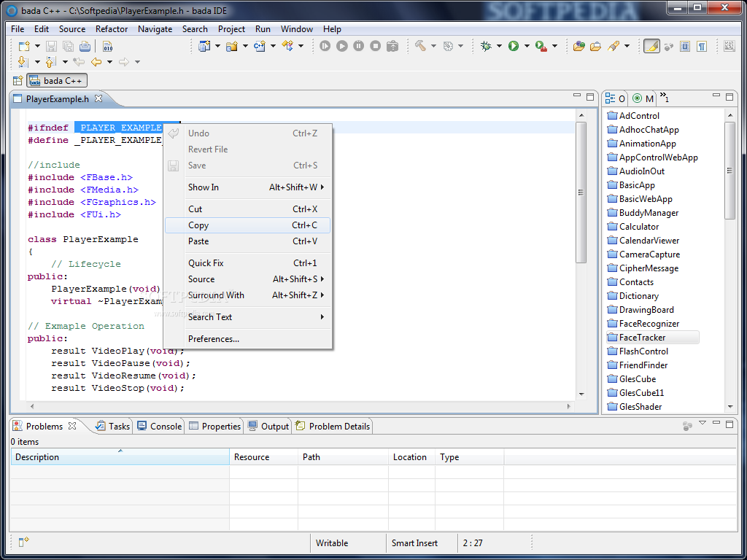Maximize the editor pane
The width and height of the screenshot is (747, 560).
(590, 97)
